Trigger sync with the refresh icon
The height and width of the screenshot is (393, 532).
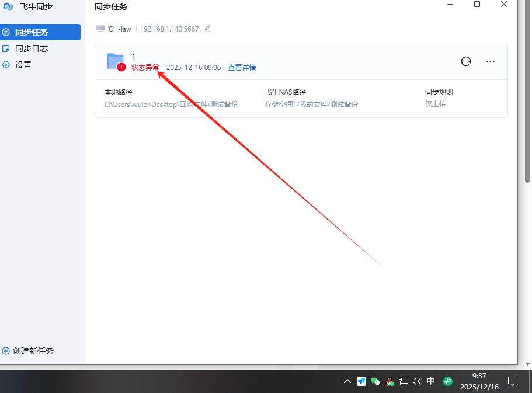click(465, 61)
